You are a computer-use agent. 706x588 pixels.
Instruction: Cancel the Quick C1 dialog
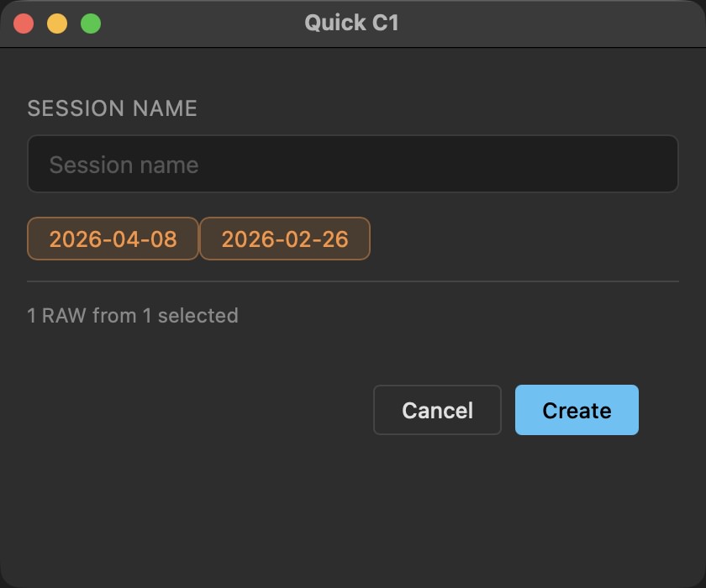(x=437, y=410)
